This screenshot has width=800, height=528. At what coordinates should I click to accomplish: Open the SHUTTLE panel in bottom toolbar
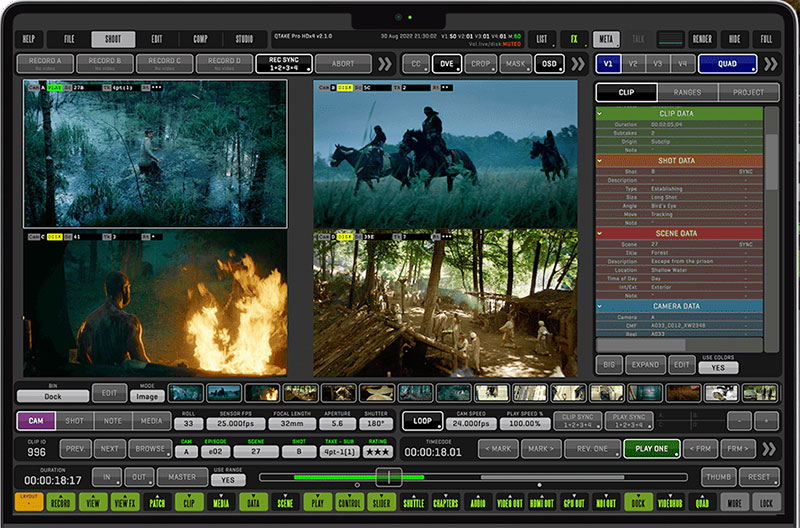[412, 502]
